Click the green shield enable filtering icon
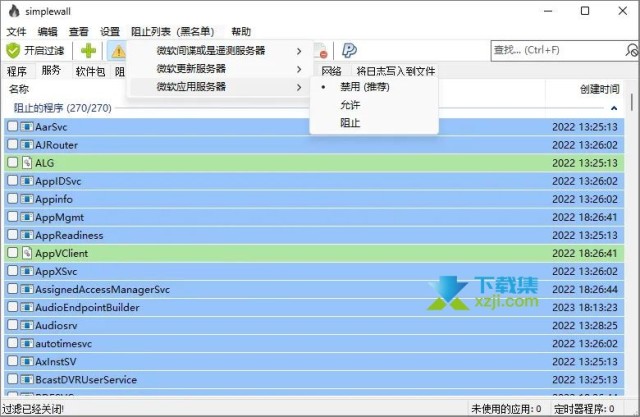The height and width of the screenshot is (417, 640). [13, 51]
